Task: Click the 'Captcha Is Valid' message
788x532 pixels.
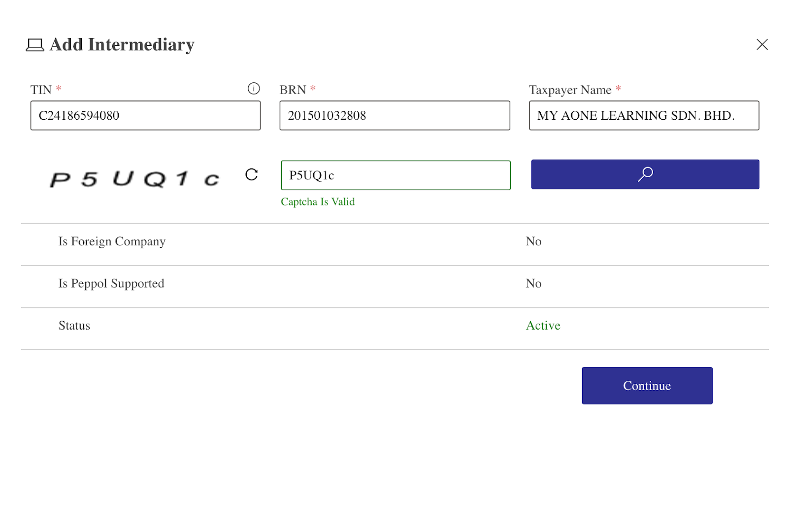Action: pos(318,202)
